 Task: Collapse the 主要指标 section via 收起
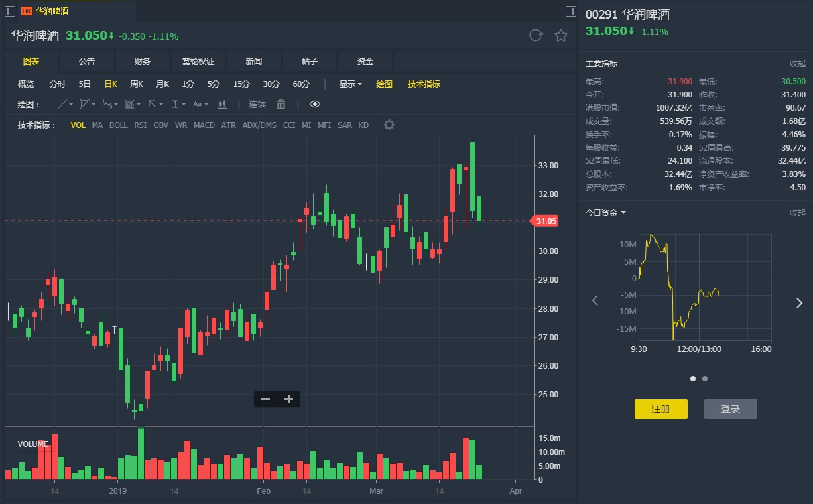(797, 63)
